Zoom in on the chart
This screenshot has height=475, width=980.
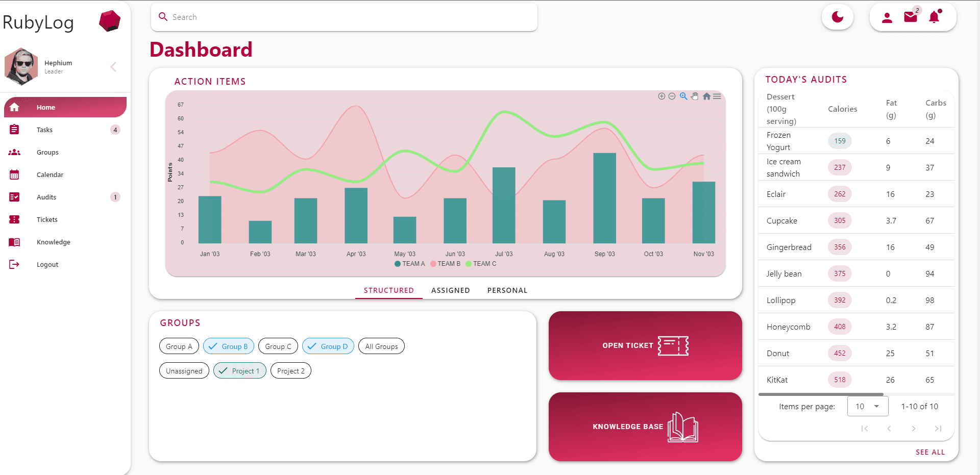pos(661,96)
